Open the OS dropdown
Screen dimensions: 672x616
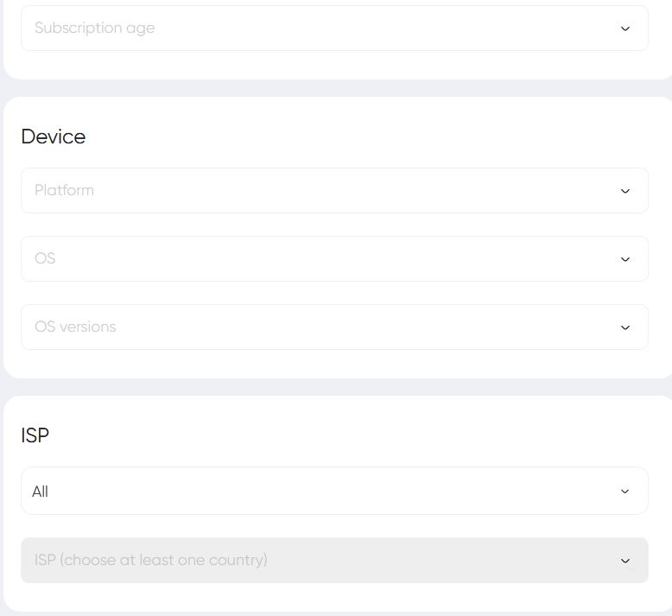click(x=334, y=259)
